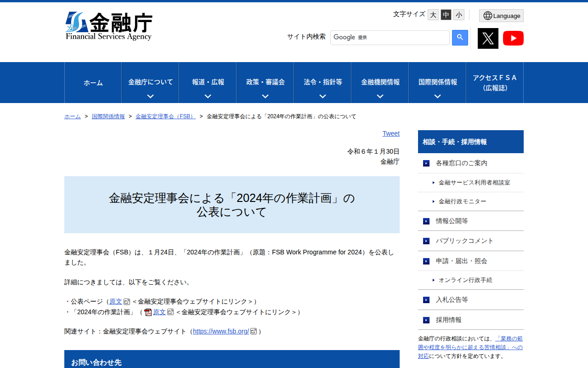Open the X (Twitter) icon
This screenshot has width=588, height=368.
click(x=488, y=38)
